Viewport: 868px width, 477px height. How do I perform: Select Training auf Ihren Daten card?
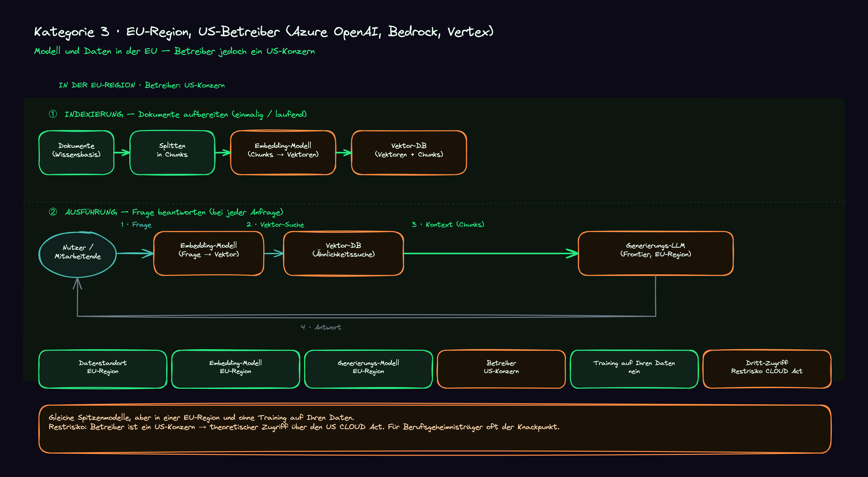(634, 369)
